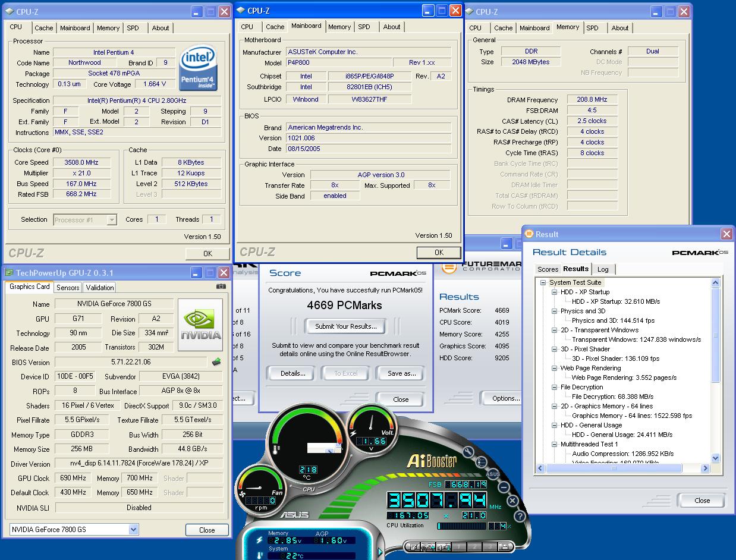Select AI Booster profile button 2

(x=474, y=547)
